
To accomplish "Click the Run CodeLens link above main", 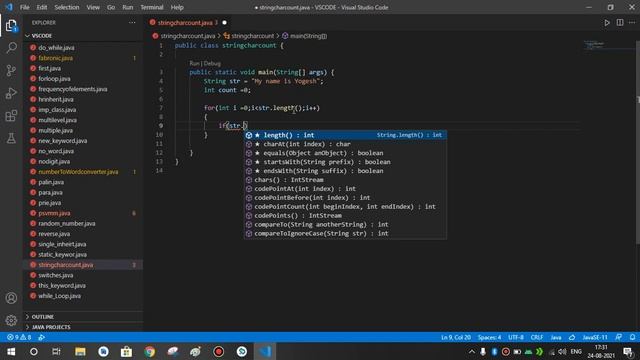I will tap(194, 64).
